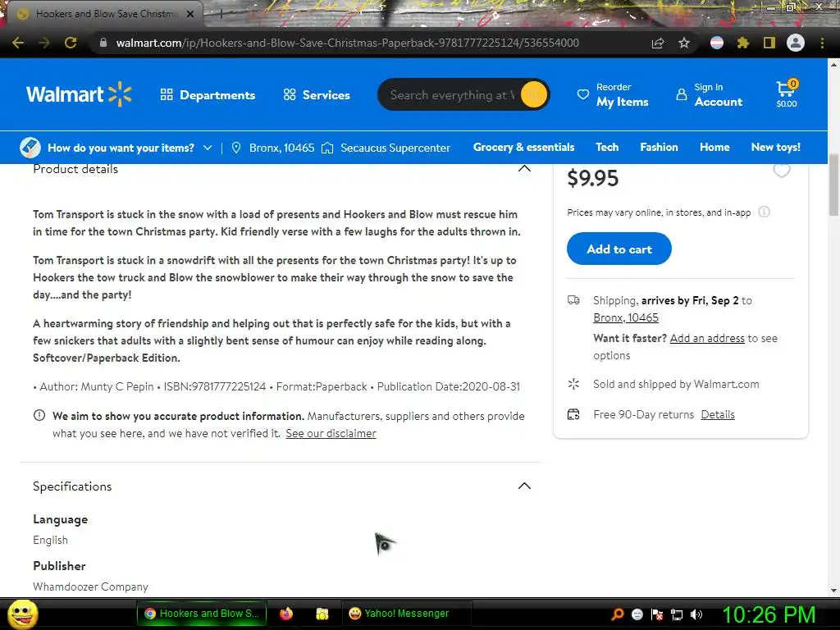
Task: Click the volume speaker tray icon
Action: point(697,614)
